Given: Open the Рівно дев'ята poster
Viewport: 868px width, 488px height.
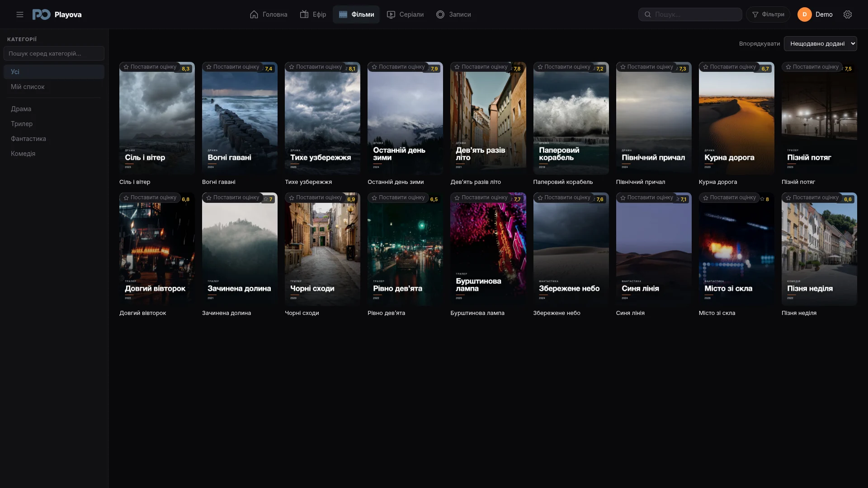Looking at the screenshot, I should (405, 249).
